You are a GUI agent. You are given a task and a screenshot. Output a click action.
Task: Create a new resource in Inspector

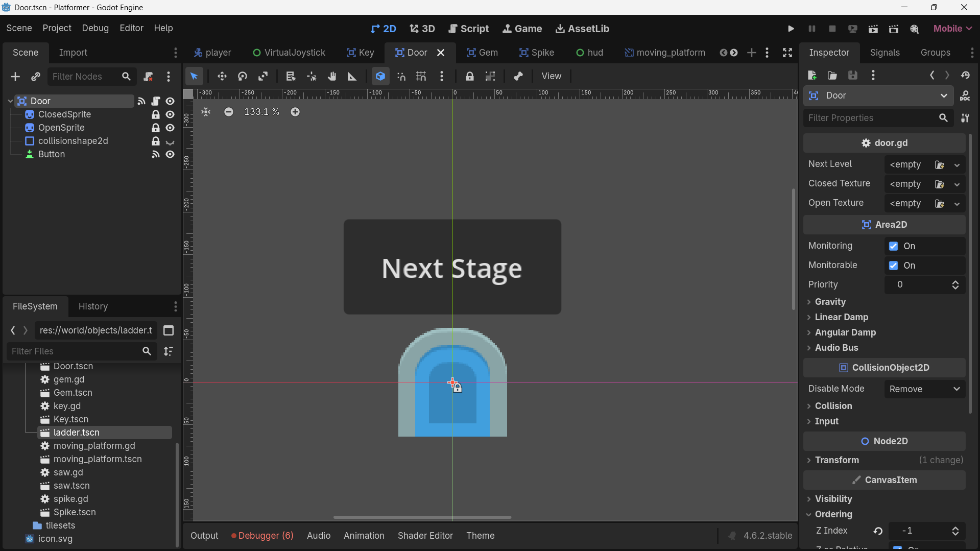coord(812,76)
